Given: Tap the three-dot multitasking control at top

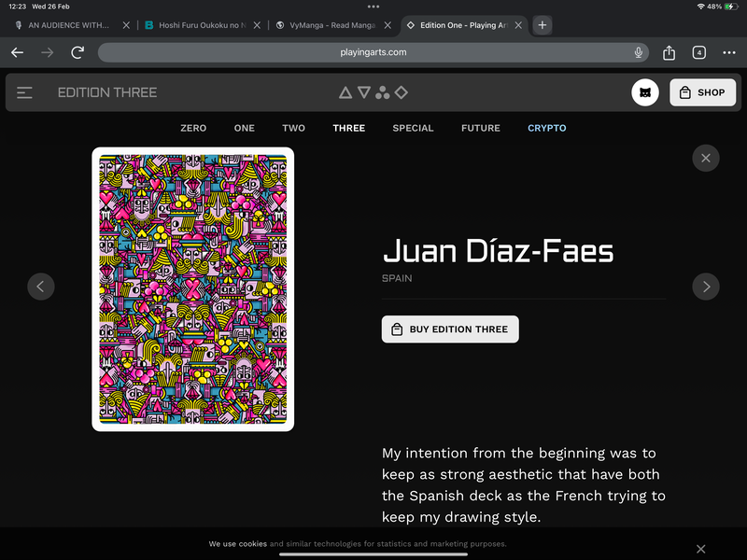Looking at the screenshot, I should (373, 7).
